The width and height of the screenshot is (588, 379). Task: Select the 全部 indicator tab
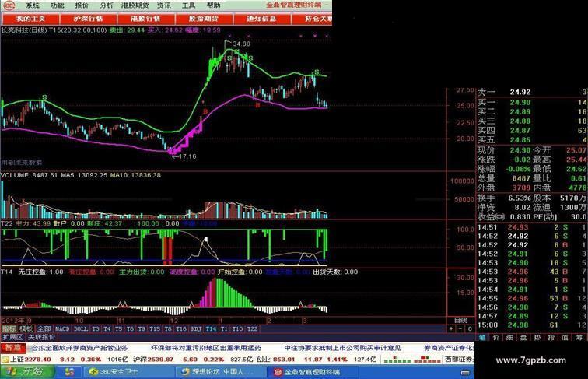[x=44, y=328]
